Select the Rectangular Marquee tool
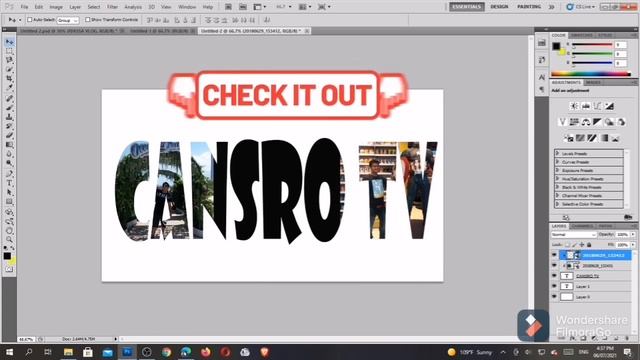Screen dimensions: 640x360 pos(9,51)
